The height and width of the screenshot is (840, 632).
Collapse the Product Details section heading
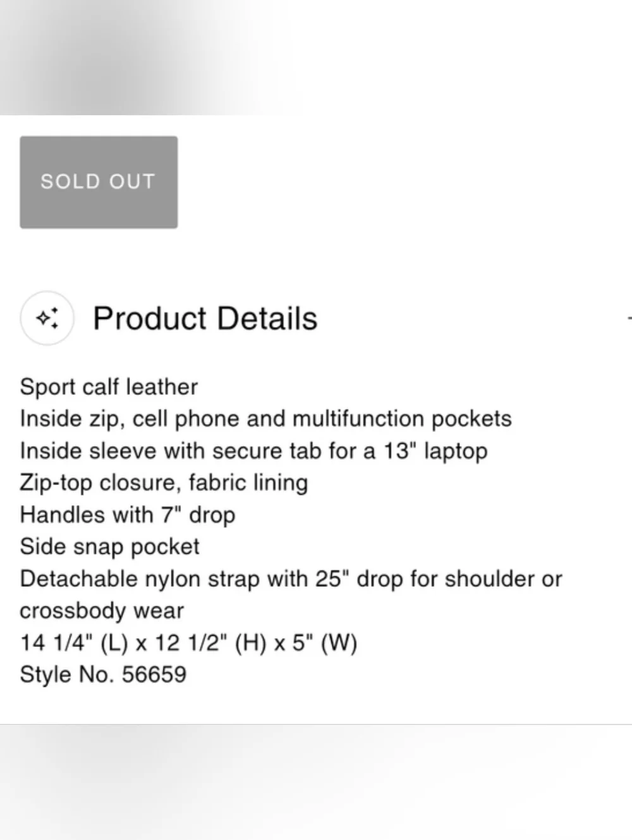pyautogui.click(x=205, y=318)
